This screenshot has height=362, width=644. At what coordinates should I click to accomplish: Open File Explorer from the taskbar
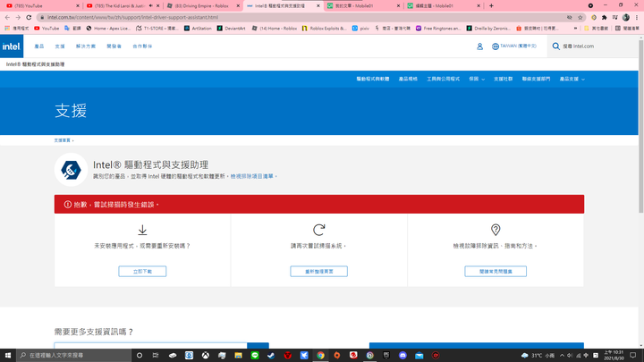tap(238, 356)
